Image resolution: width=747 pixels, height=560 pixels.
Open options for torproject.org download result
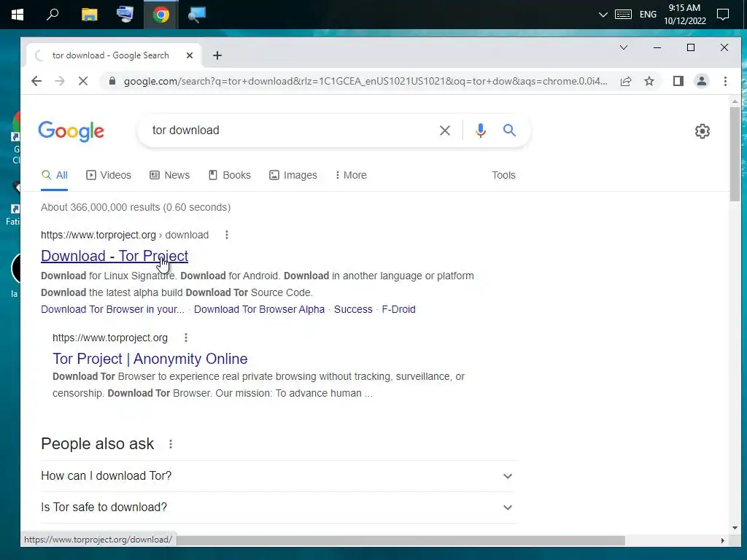coord(227,235)
